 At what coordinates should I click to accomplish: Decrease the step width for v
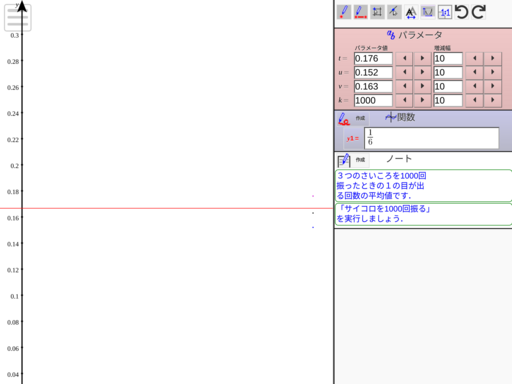click(474, 86)
